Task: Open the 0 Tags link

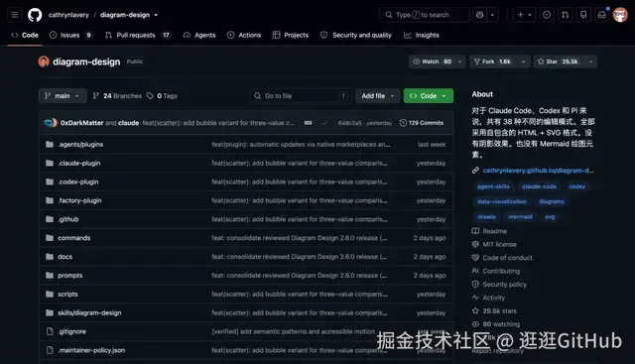Action: pyautogui.click(x=162, y=96)
